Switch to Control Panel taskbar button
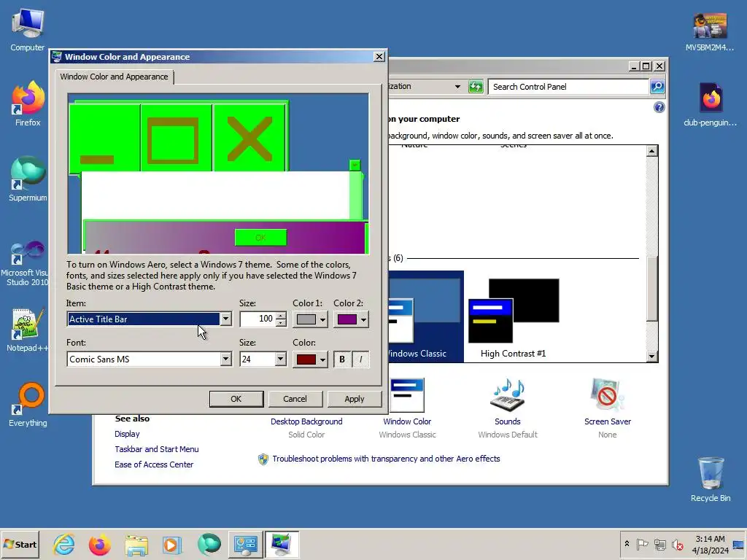Viewport: 747px width, 560px height. (245, 544)
